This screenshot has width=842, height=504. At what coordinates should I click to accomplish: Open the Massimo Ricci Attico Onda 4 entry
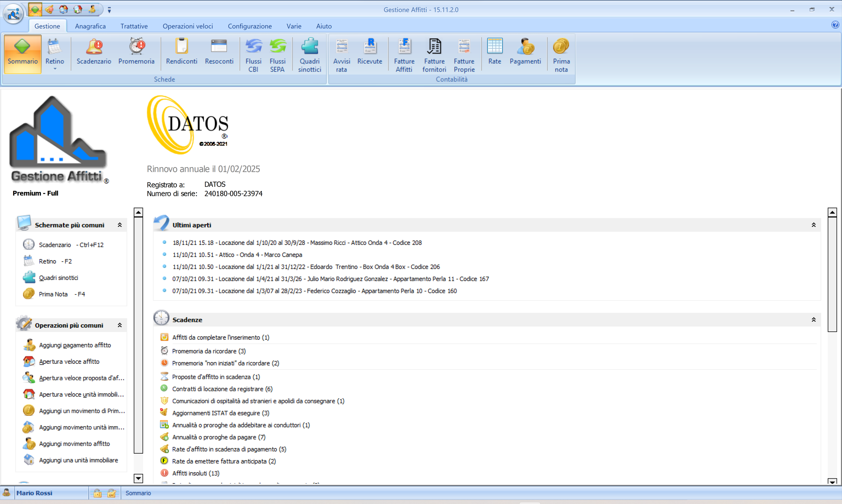tap(297, 243)
